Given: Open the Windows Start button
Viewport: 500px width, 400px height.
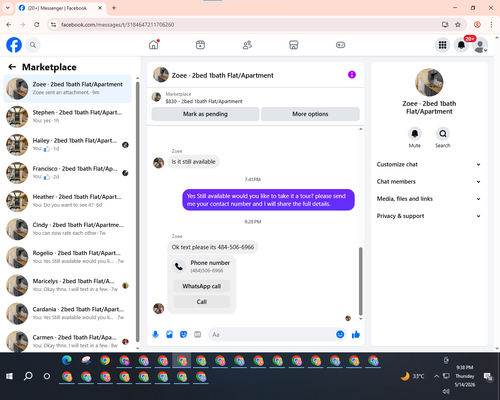Looking at the screenshot, I should point(9,376).
